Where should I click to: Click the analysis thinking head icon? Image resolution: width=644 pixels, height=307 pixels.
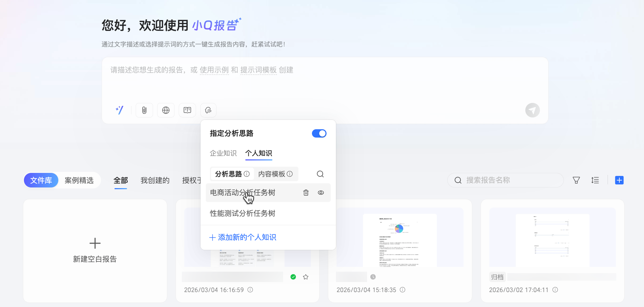point(208,110)
